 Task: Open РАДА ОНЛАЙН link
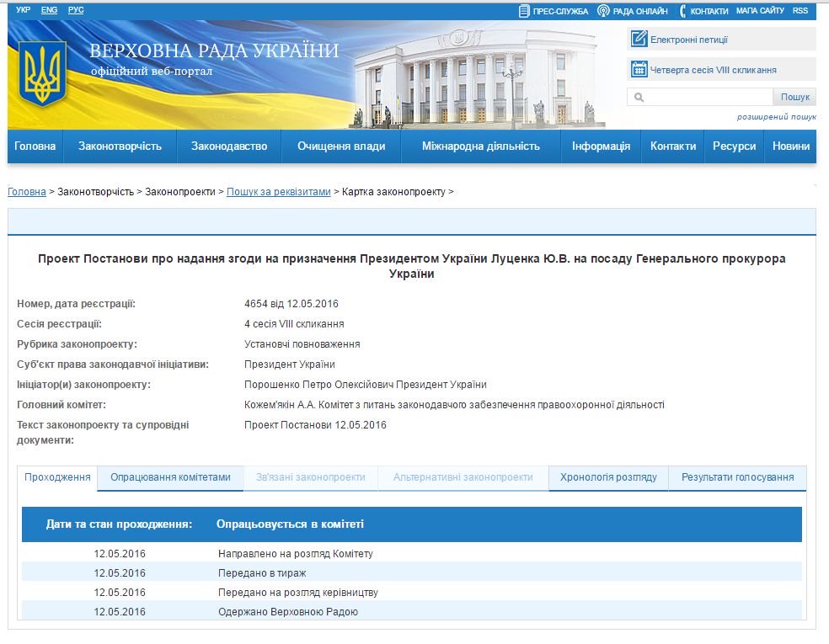pyautogui.click(x=640, y=11)
